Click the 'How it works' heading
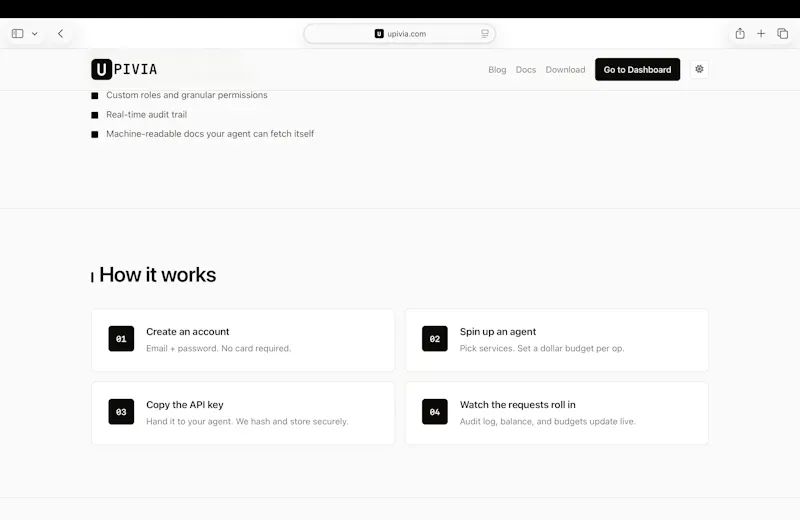Image resolution: width=800 pixels, height=520 pixels. coord(158,275)
